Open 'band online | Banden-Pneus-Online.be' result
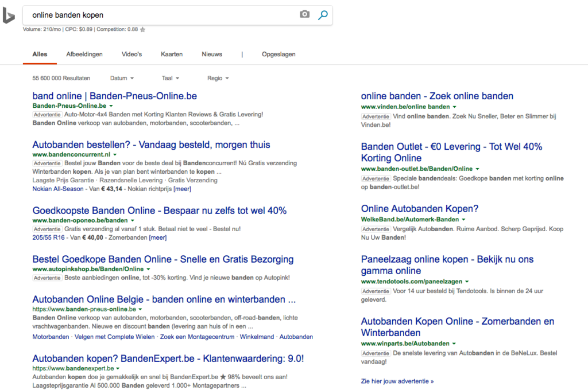The height and width of the screenshot is (390, 588). point(114,96)
